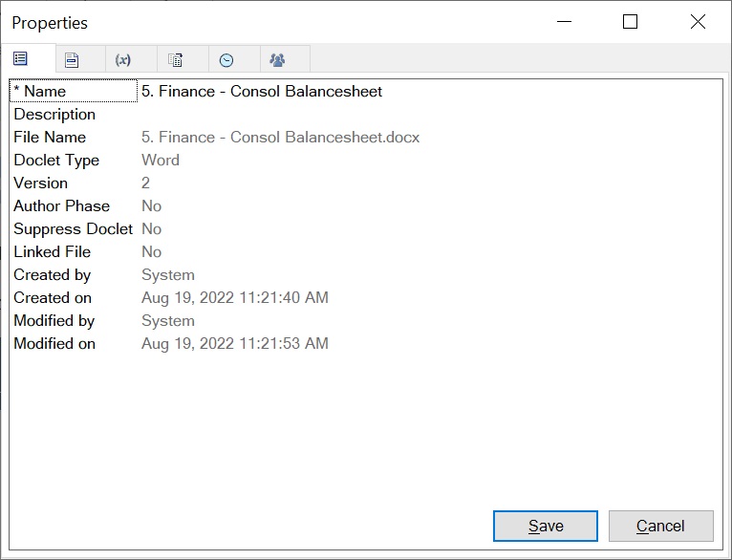This screenshot has height=560, width=732.
Task: Click the Linked File 'No' value
Action: [152, 251]
